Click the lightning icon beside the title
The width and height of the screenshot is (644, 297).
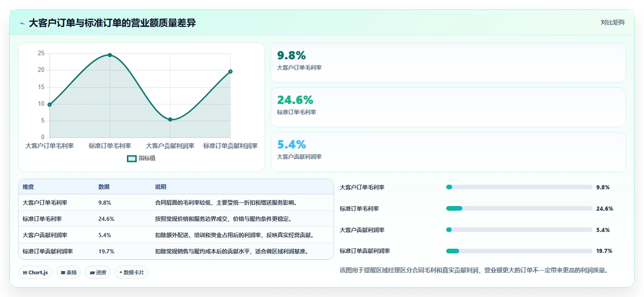(22, 23)
